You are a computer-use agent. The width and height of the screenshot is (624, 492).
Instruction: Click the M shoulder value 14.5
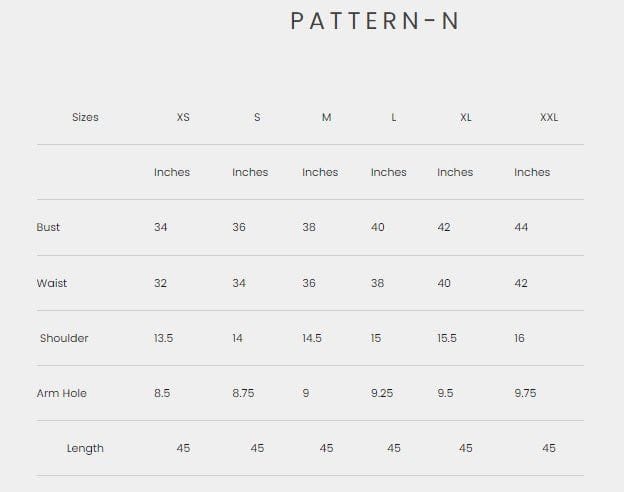click(x=312, y=338)
